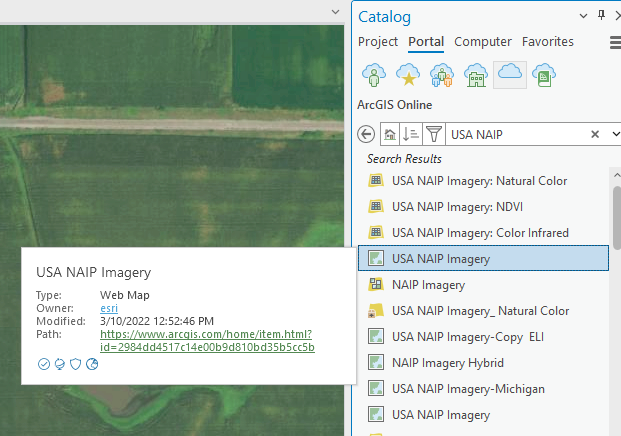
Task: Open Catalog pane options chevron
Action: click(x=583, y=16)
